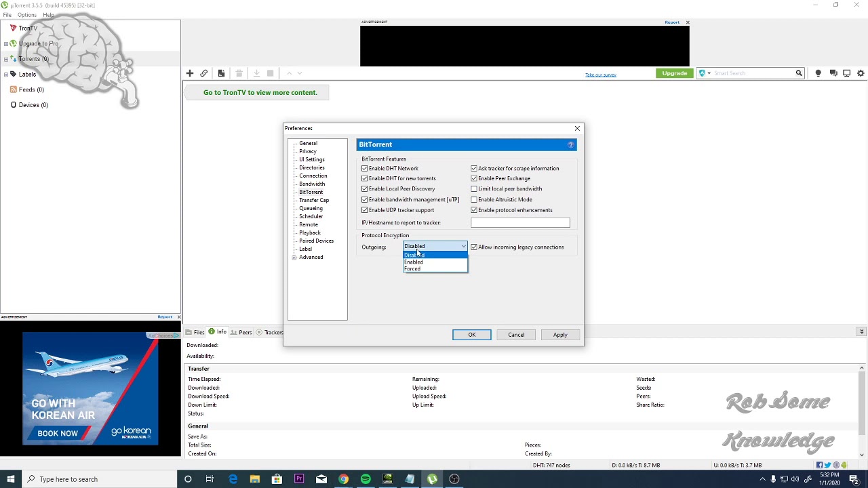Click the green Upgrade button

click(x=675, y=73)
